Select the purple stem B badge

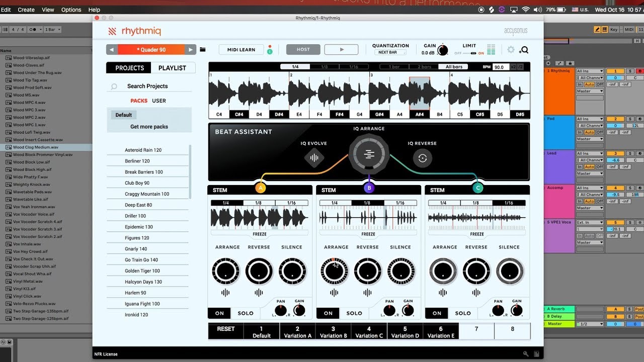tap(369, 188)
